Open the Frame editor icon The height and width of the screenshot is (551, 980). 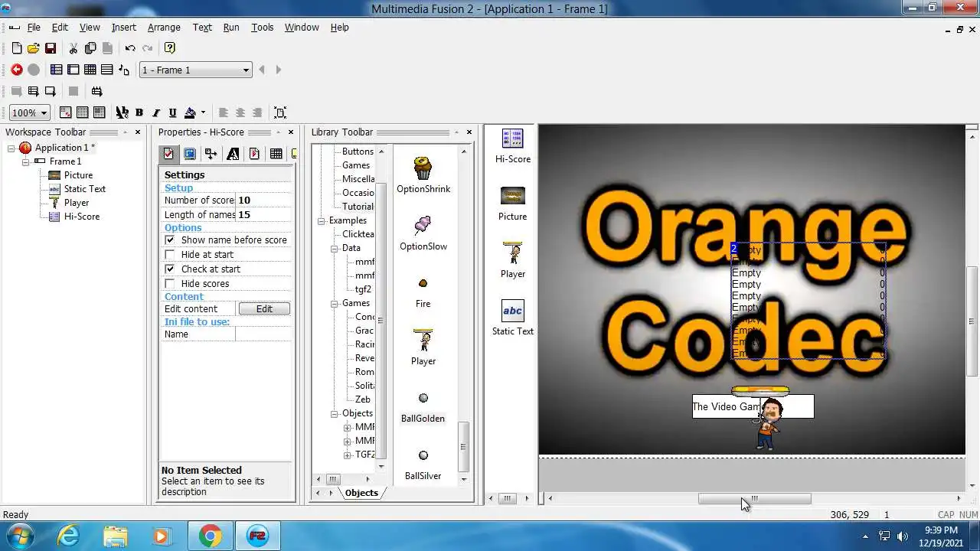pyautogui.click(x=73, y=70)
